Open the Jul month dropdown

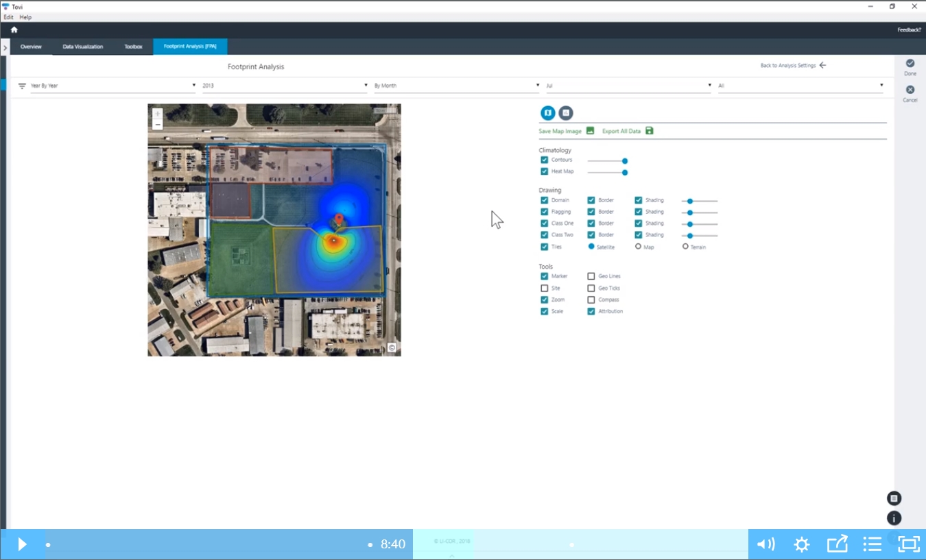pos(628,86)
